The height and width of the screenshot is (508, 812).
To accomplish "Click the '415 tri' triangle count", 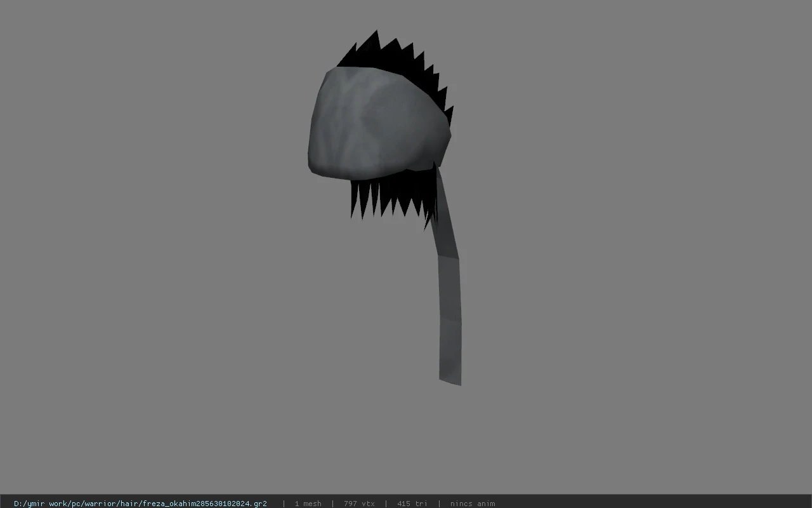I will (412, 504).
